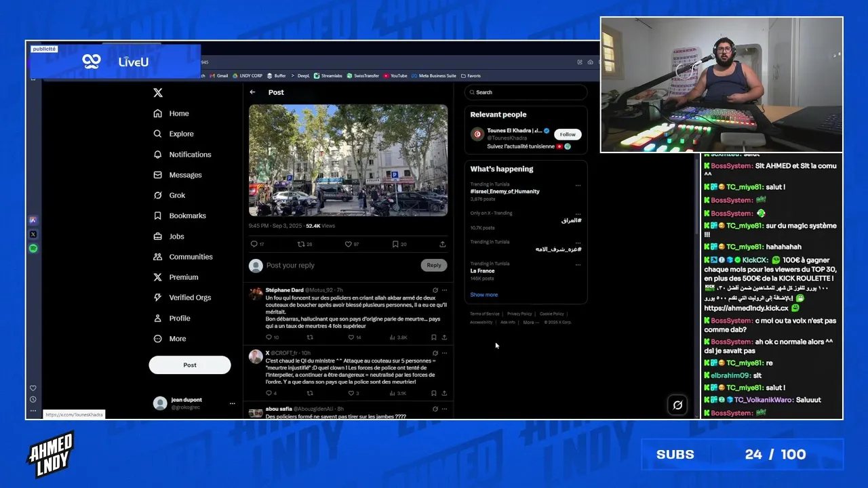Click the grey Reply button
Screen dimensions: 868x488
pos(434,266)
